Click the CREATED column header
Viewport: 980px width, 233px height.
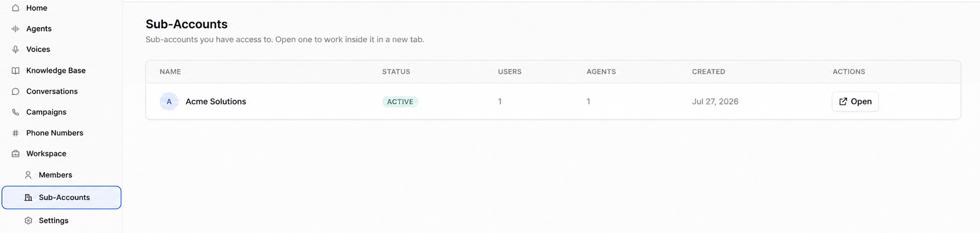point(709,72)
